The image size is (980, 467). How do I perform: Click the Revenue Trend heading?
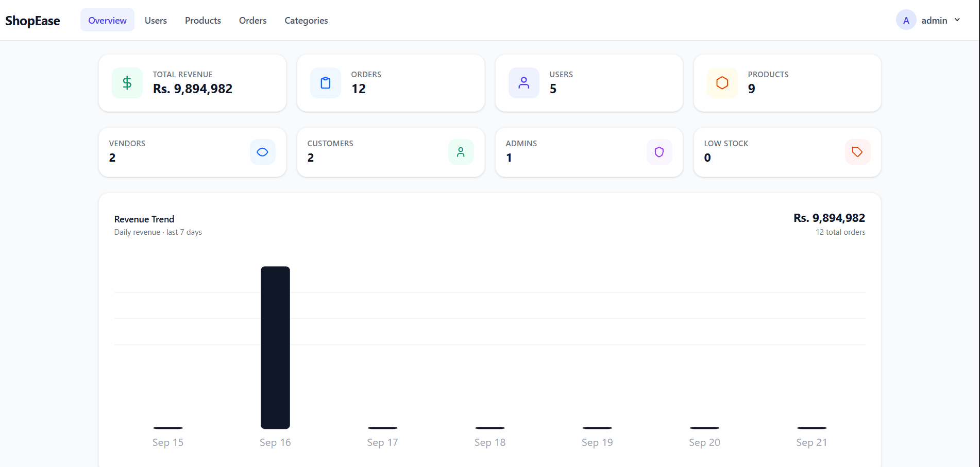144,219
